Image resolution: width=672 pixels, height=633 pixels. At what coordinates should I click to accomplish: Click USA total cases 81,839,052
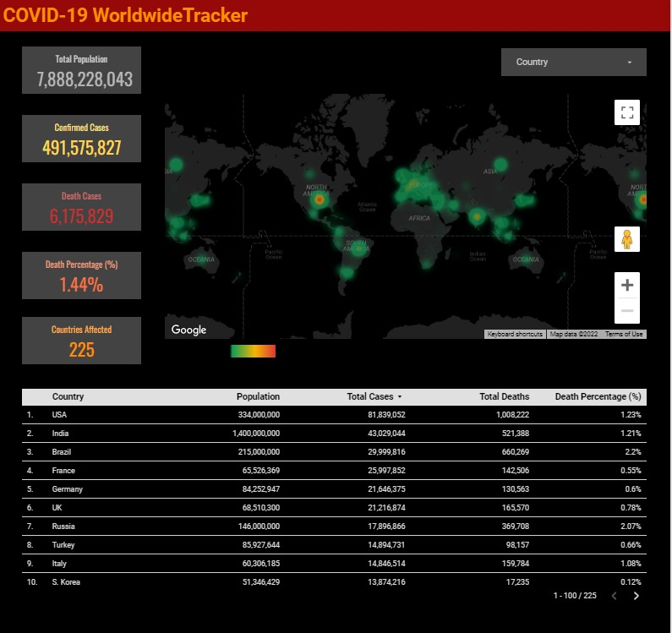click(386, 414)
